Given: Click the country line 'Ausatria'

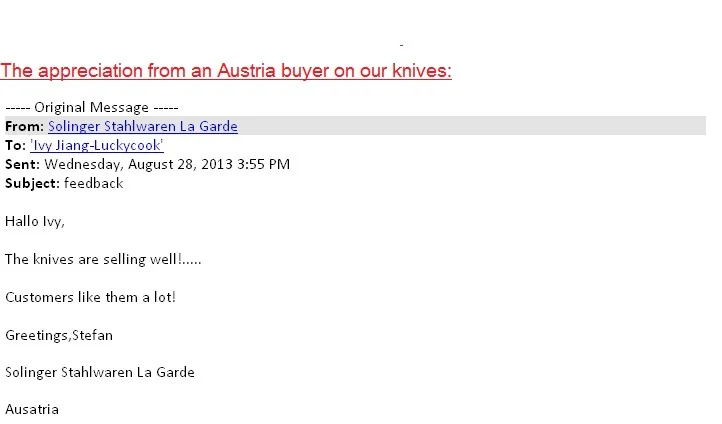Looking at the screenshot, I should (x=32, y=409).
